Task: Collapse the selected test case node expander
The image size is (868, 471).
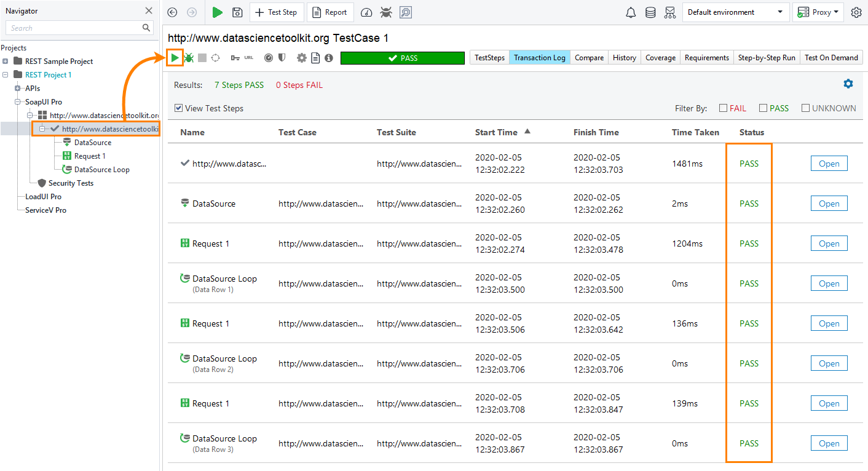Action: point(42,129)
